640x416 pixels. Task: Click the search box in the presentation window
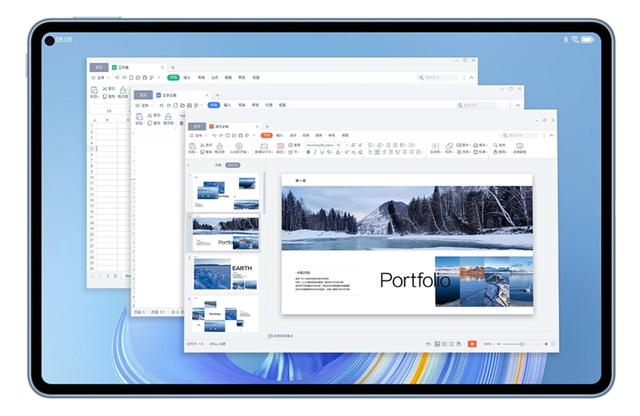[x=521, y=135]
